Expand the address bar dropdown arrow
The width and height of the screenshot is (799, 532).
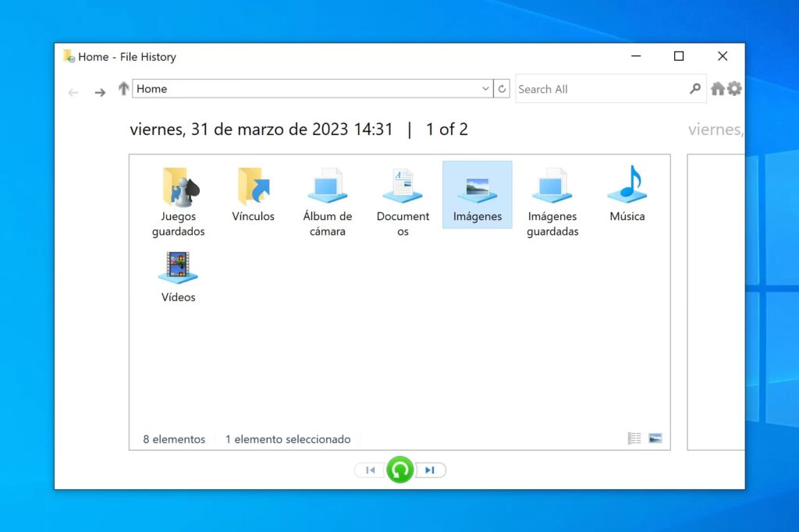[x=485, y=89]
